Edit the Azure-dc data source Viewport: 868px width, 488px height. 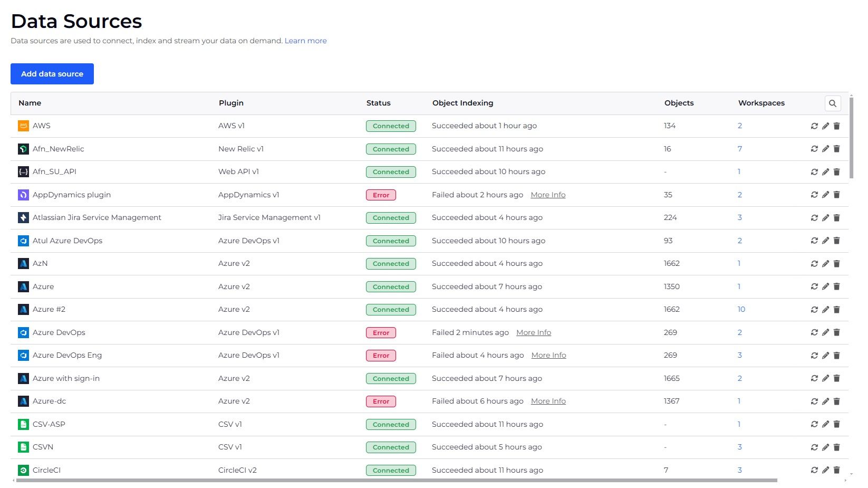click(825, 401)
